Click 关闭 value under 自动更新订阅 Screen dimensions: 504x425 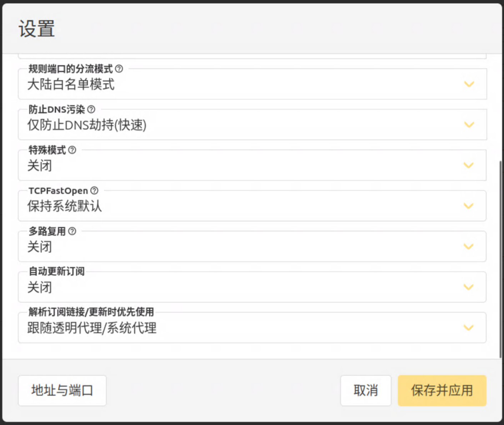click(x=40, y=287)
